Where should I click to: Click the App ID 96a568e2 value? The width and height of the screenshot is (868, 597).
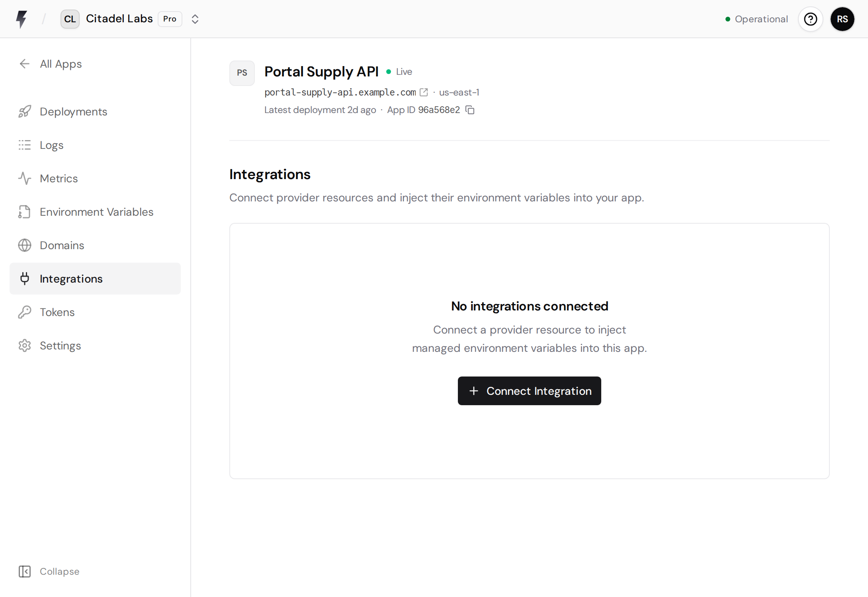point(439,110)
